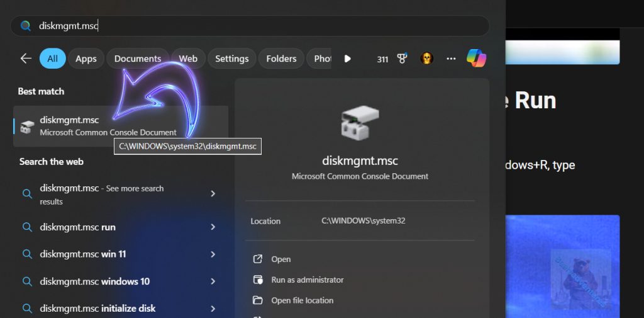Image resolution: width=644 pixels, height=318 pixels.
Task: Expand the 'diskmgmt.msc win 11' suggestion chevron
Action: pos(213,254)
